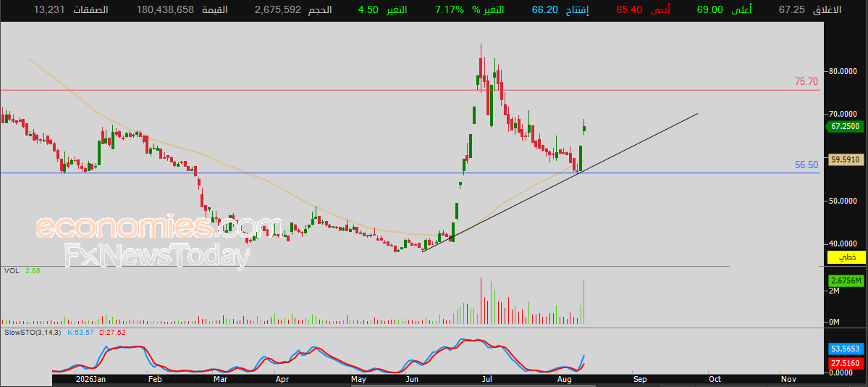The height and width of the screenshot is (387, 868).
Task: Click the 56.50 support level label
Action: pyautogui.click(x=806, y=165)
